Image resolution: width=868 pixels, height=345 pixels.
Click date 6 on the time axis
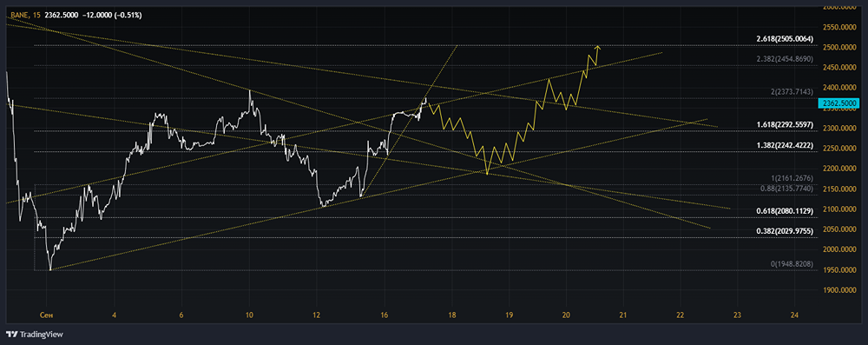181,315
